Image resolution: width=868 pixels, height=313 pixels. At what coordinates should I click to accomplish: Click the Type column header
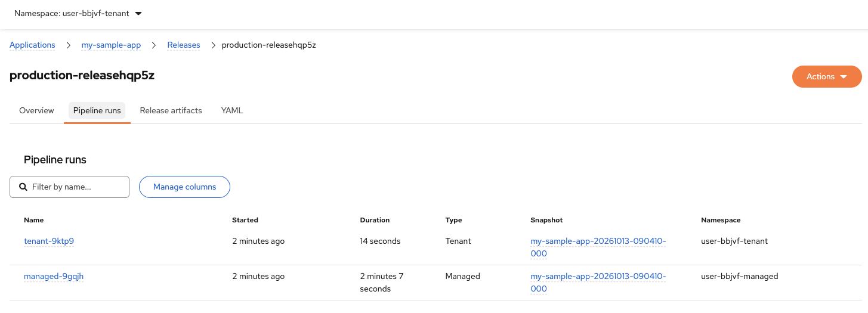[x=453, y=221]
